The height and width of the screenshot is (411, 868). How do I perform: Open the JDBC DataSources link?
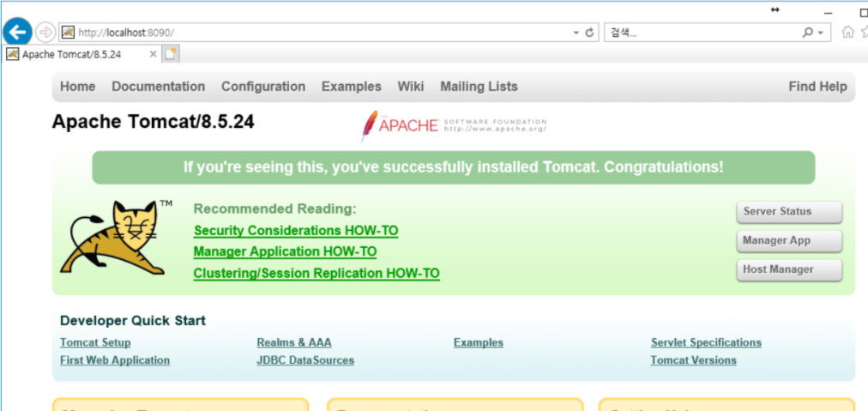click(x=305, y=360)
